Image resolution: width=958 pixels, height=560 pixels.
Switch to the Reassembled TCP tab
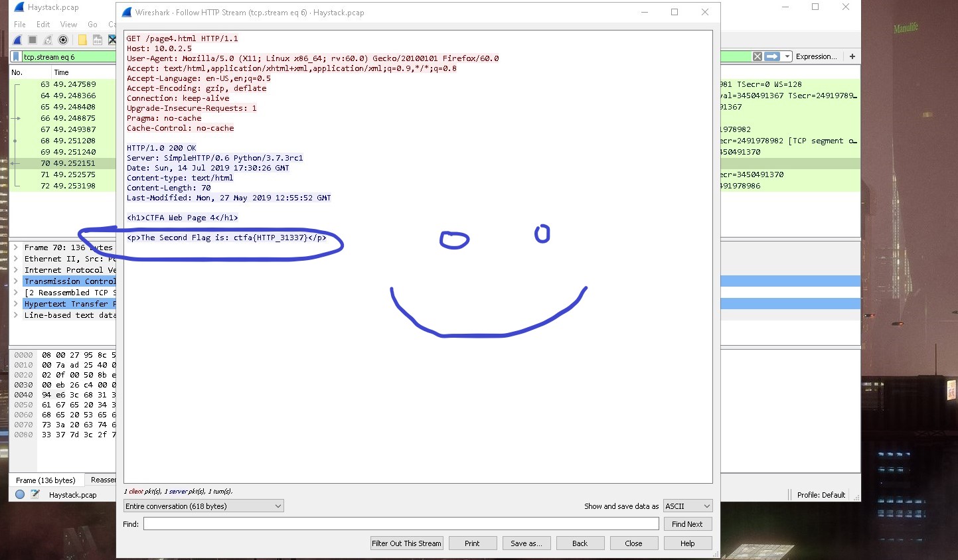(x=101, y=480)
